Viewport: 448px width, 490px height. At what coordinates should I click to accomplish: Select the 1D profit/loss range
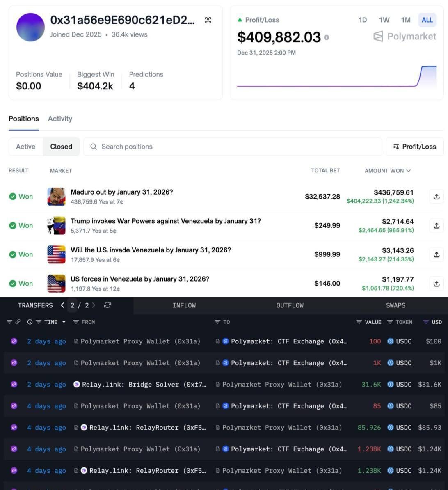click(x=362, y=20)
